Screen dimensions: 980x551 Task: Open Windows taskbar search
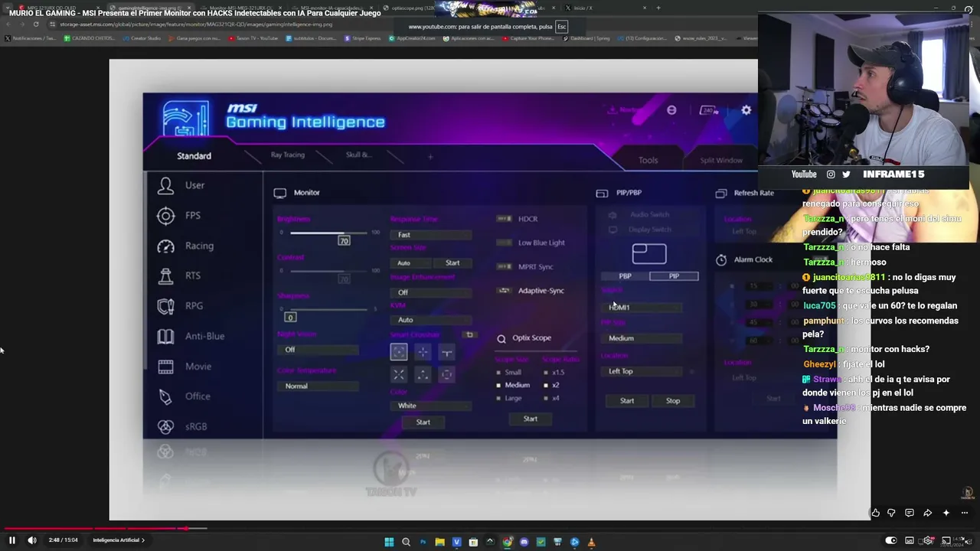click(x=406, y=542)
